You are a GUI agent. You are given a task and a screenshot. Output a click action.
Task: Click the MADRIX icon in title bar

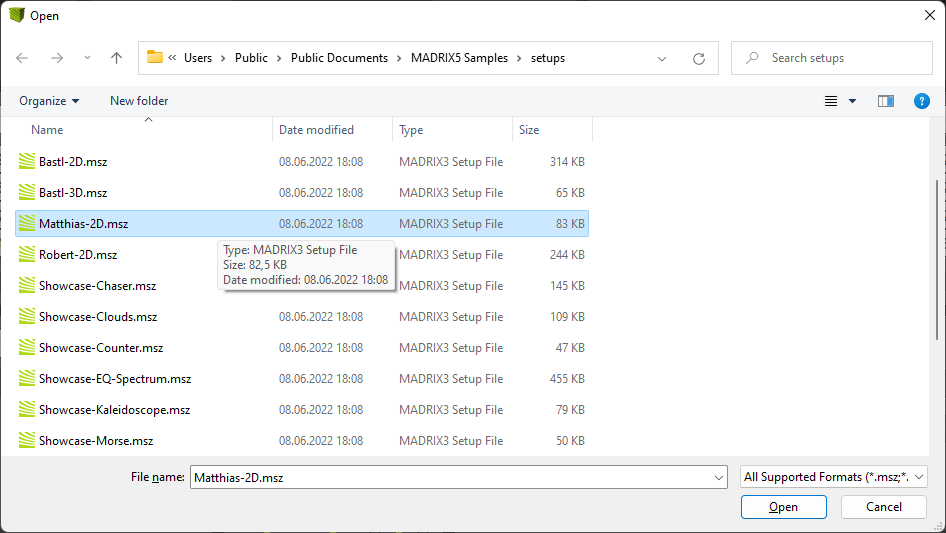(17, 15)
